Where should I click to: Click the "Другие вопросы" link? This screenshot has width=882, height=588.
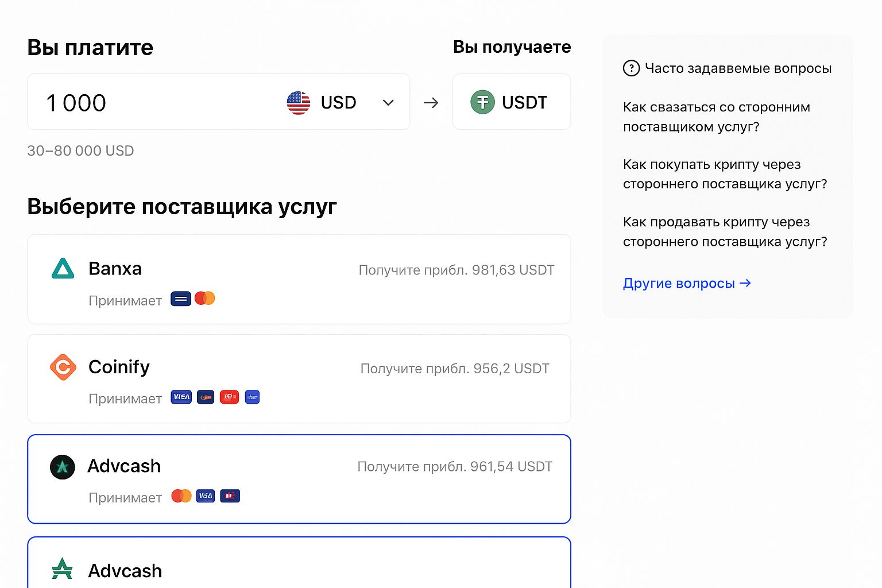pos(687,284)
